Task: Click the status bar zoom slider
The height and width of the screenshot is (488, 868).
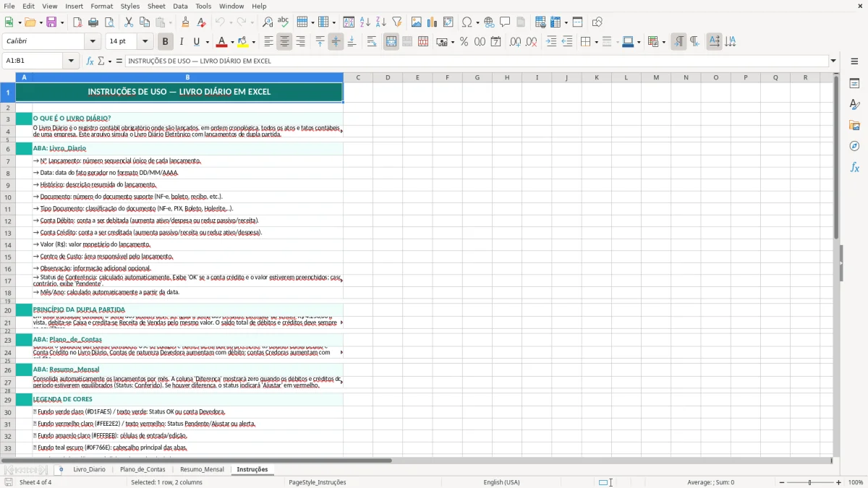Action: tap(809, 482)
